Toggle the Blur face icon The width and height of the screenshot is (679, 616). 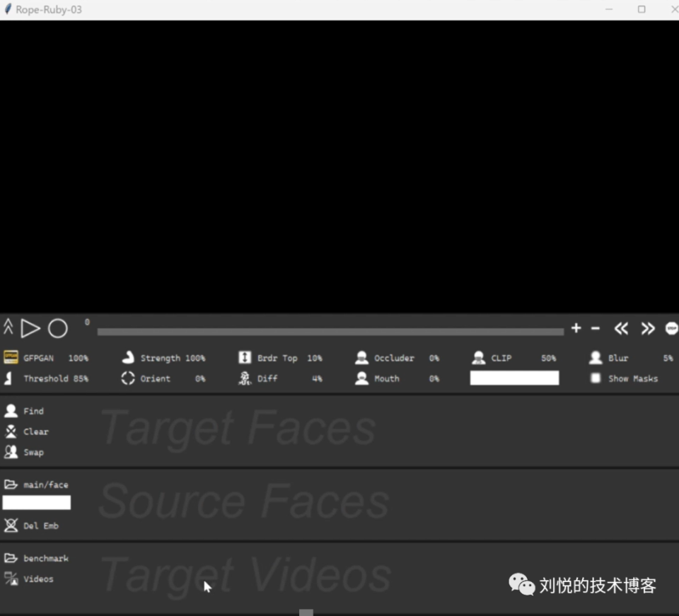pos(596,357)
